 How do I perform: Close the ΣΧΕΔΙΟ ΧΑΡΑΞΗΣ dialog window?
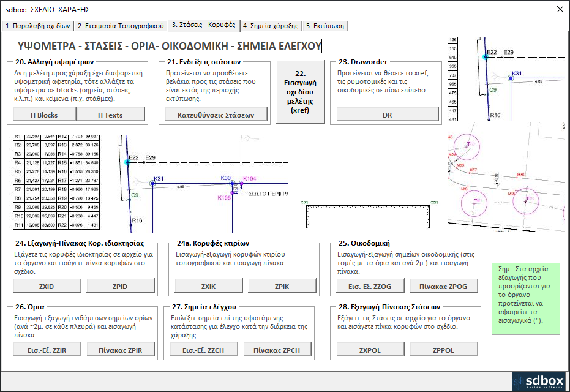560,9
